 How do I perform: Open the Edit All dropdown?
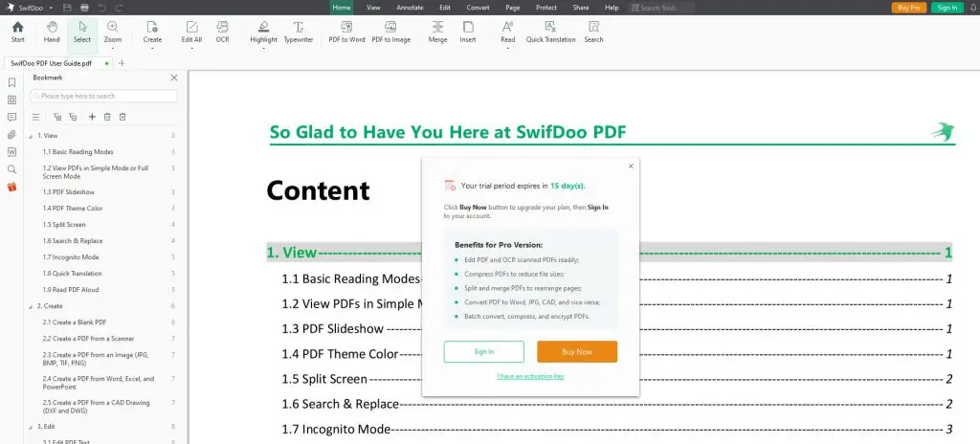click(191, 48)
